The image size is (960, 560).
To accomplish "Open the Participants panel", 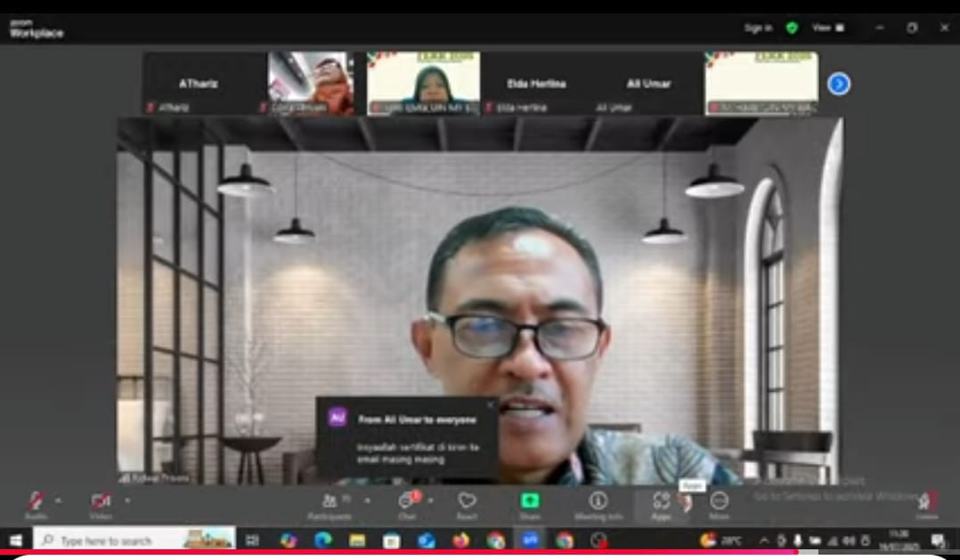I will pyautogui.click(x=329, y=502).
